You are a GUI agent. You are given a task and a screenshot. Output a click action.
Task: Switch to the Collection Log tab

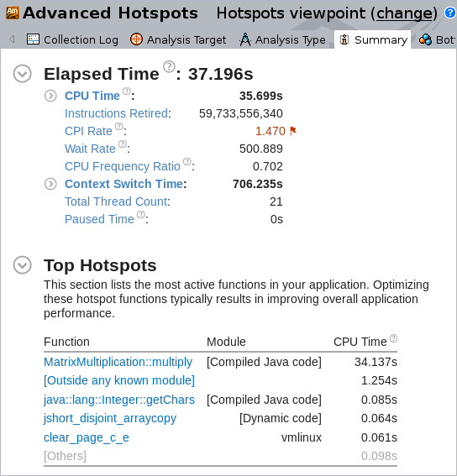[72, 39]
